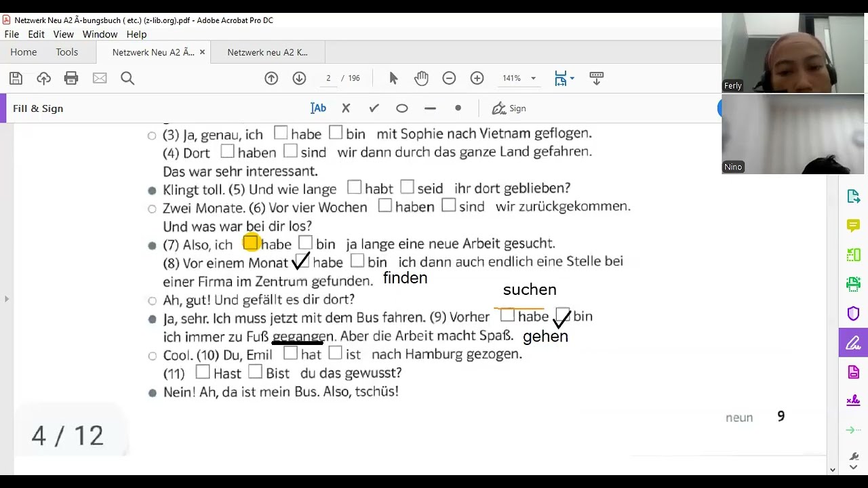Viewport: 868px width, 488px height.
Task: Close the Netzwerk Neu A2 Ü... tab
Action: 202,52
